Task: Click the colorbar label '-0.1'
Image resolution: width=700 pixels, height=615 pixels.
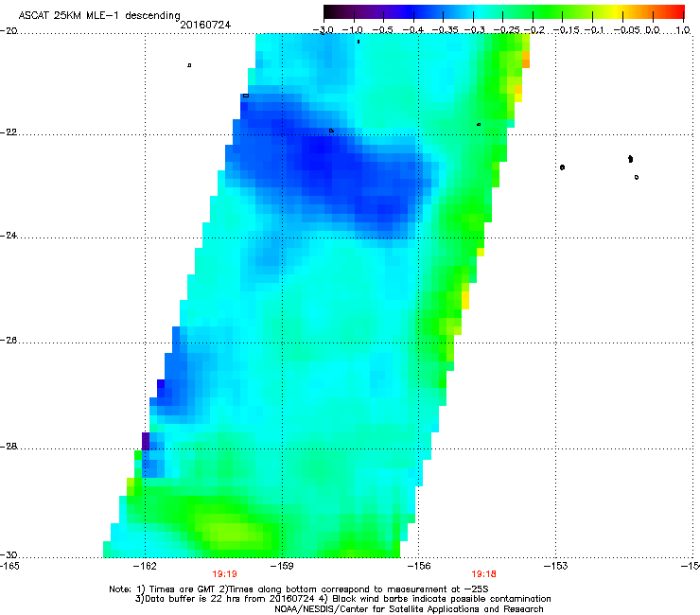Action: [595, 30]
